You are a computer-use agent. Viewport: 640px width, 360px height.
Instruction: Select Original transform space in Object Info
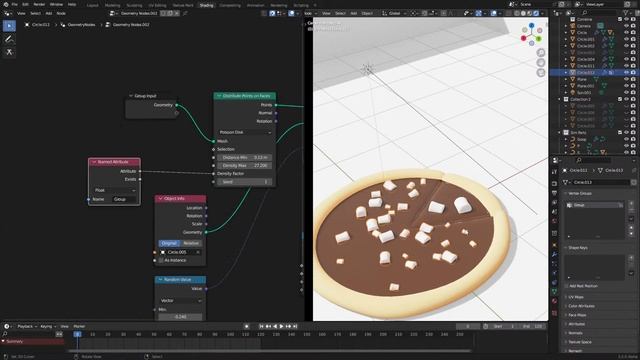[169, 243]
